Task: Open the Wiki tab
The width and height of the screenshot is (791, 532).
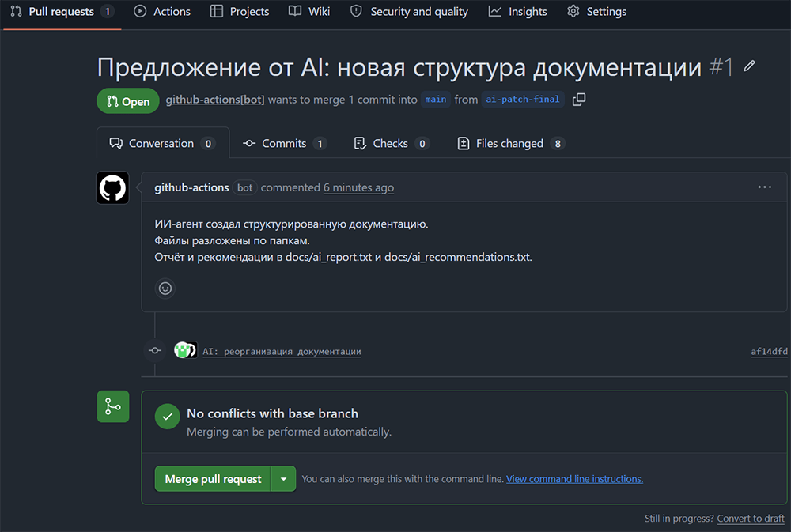Action: (x=309, y=12)
